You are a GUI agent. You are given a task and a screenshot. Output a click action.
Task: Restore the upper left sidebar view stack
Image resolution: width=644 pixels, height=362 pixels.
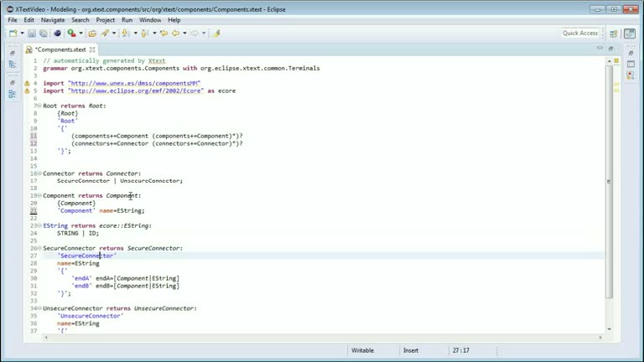[x=13, y=53]
